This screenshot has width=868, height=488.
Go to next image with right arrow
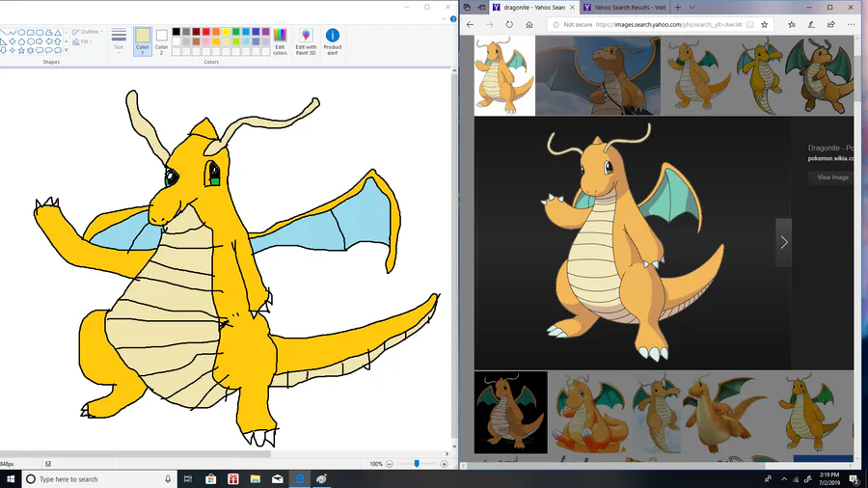click(x=783, y=242)
